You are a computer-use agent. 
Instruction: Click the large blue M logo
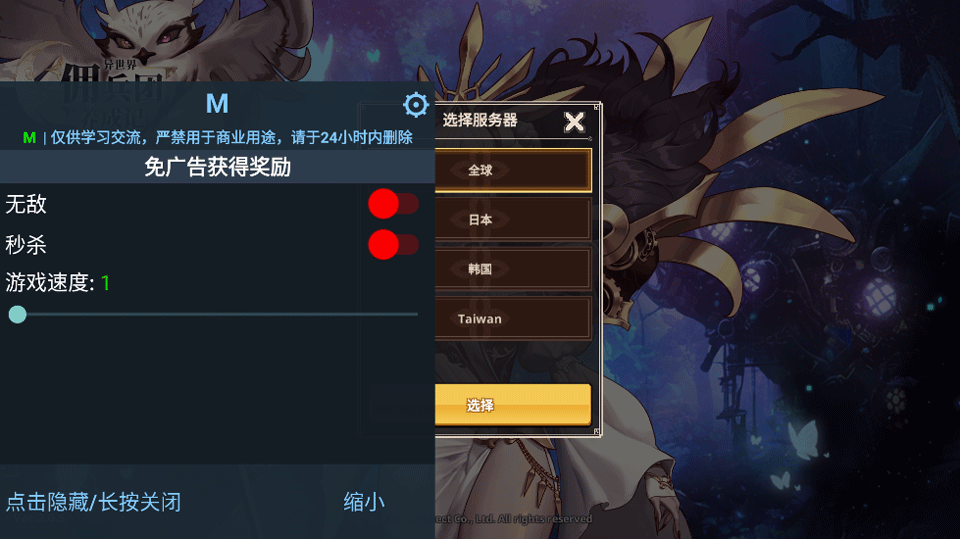point(217,104)
